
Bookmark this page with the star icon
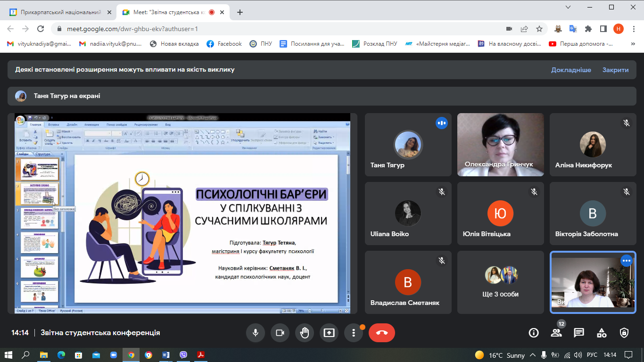539,29
